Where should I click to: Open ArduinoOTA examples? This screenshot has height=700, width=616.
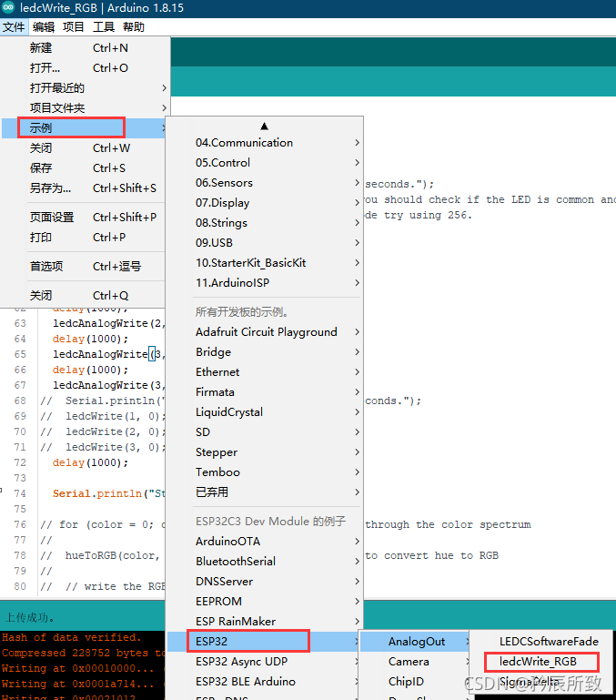click(264, 542)
